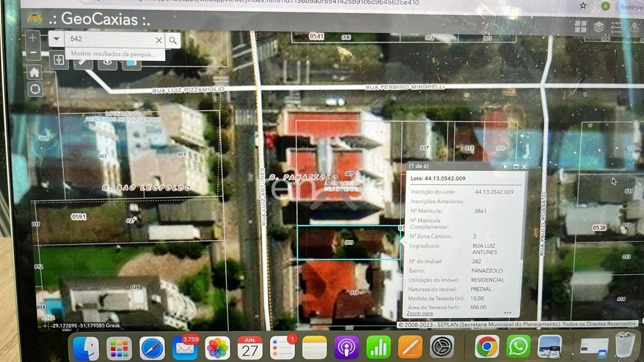Click the Reiniciar browser button

click(x=631, y=7)
